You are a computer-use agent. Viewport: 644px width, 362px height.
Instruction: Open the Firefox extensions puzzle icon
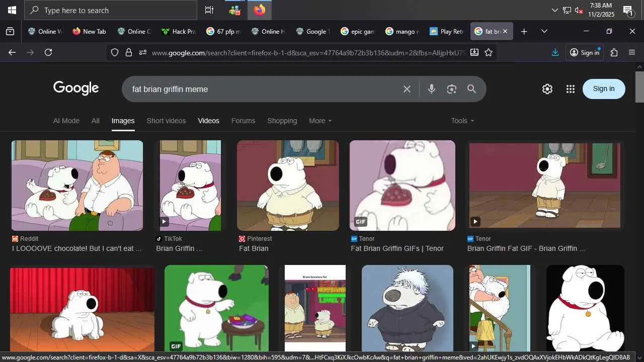coord(614,52)
